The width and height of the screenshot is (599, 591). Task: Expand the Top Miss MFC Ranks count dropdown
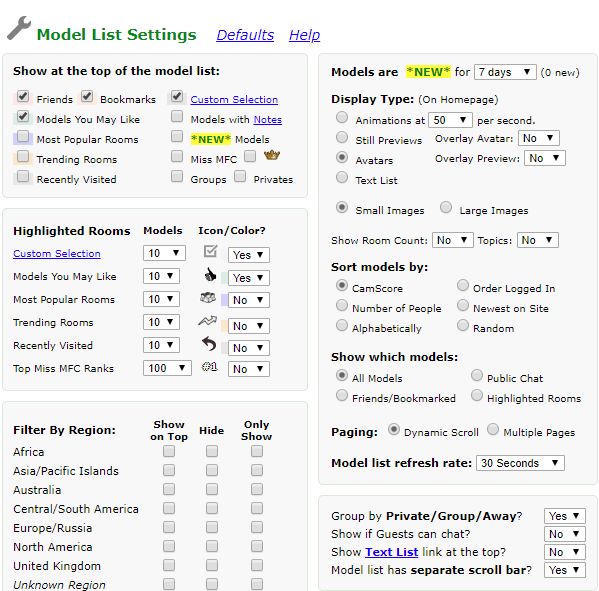click(x=167, y=368)
